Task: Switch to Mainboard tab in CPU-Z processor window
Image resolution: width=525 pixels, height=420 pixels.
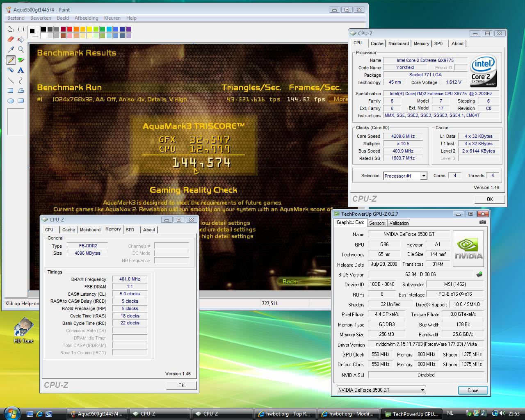Action: (399, 43)
